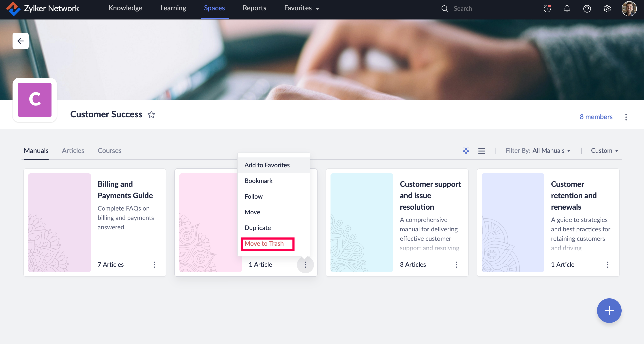Open the recent activity clock icon
Screen dimensions: 644x344
tap(547, 9)
